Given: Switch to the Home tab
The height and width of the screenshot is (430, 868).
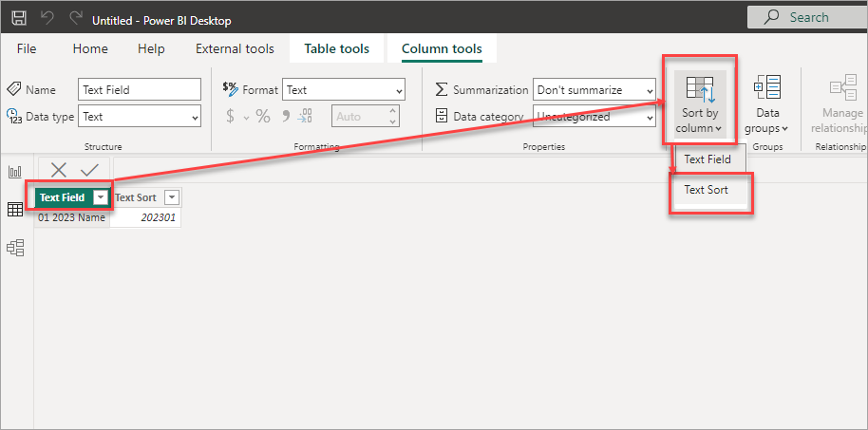Looking at the screenshot, I should 90,48.
